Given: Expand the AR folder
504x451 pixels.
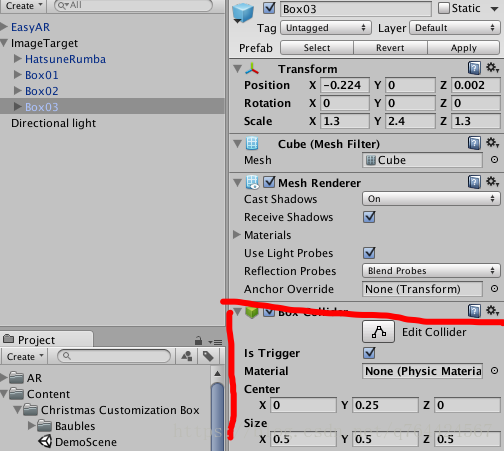Looking at the screenshot, I should (x=4, y=377).
